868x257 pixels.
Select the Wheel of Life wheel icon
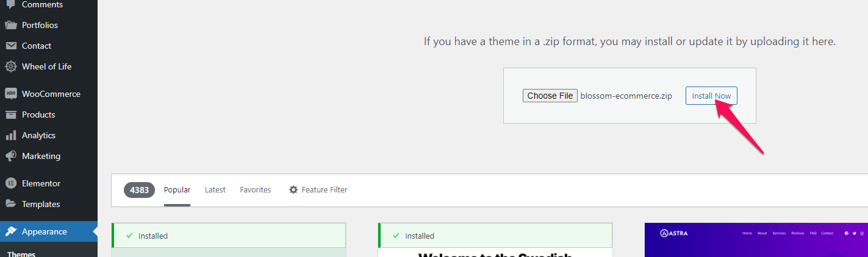(10, 66)
